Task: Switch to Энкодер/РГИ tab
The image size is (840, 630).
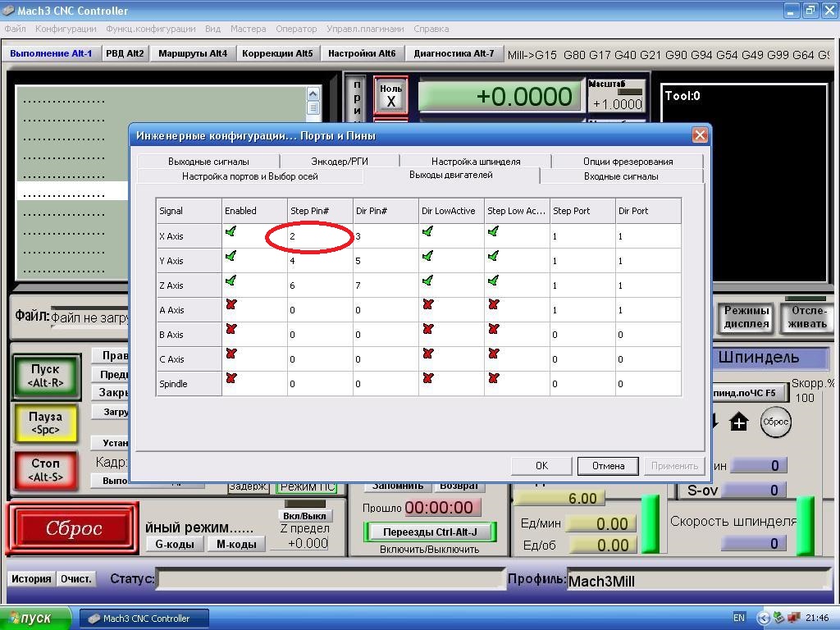Action: pos(340,162)
